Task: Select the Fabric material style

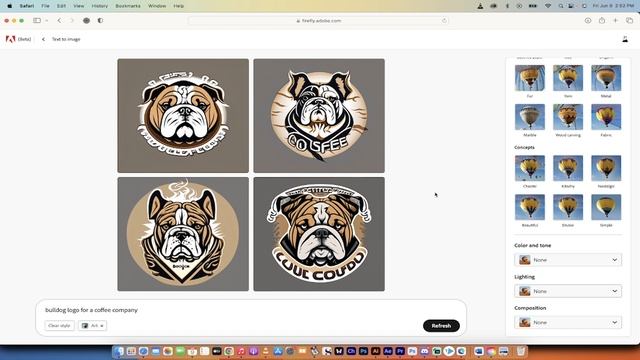Action: [x=606, y=117]
